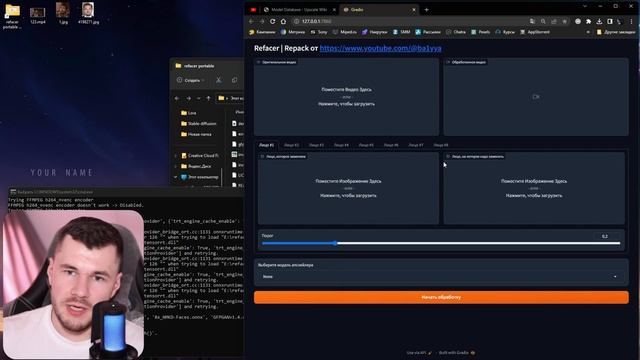Open the Sony bookmarks folder
Viewport: 640px width, 360px height.
(319, 32)
